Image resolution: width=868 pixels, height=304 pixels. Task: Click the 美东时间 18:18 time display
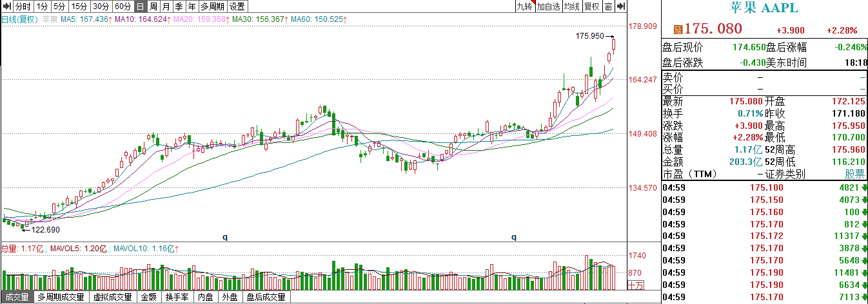click(855, 63)
